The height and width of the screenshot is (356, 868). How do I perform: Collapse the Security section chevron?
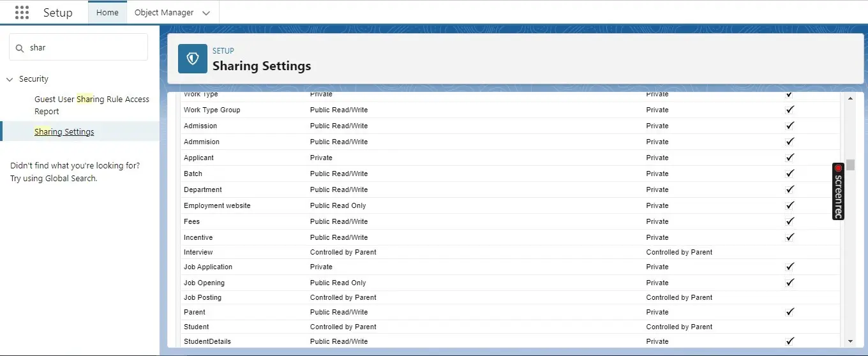click(x=10, y=79)
